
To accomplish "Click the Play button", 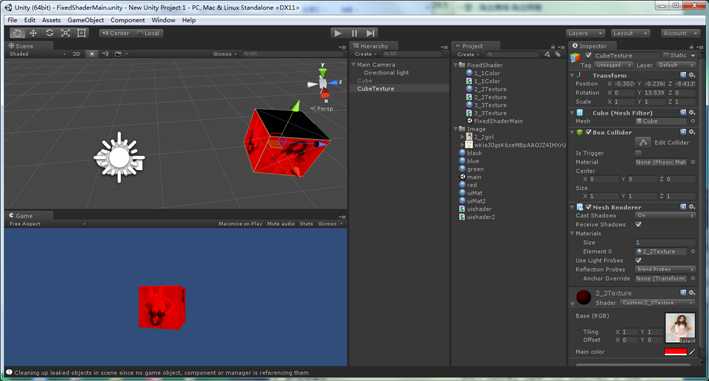I will pos(337,33).
